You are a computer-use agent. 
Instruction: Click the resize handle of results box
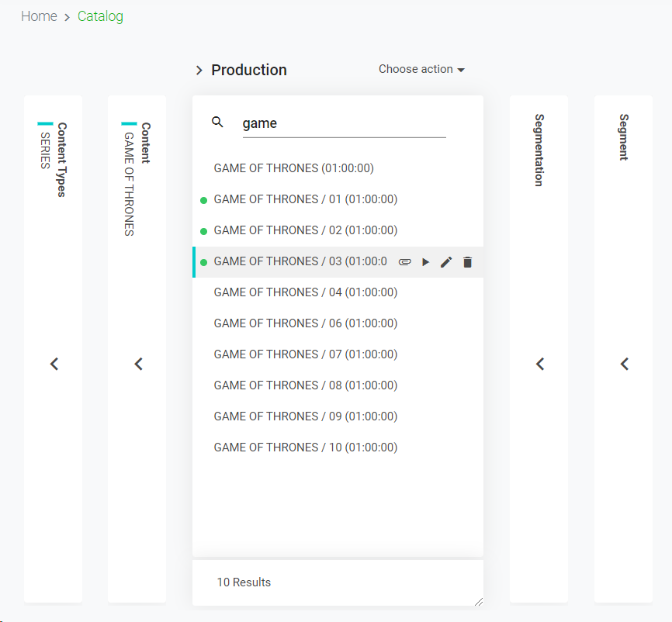tap(478, 601)
